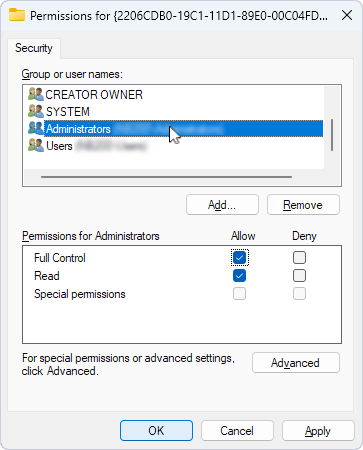This screenshot has height=450, width=363.
Task: Click the SYSTEM group icon
Action: (x=36, y=111)
